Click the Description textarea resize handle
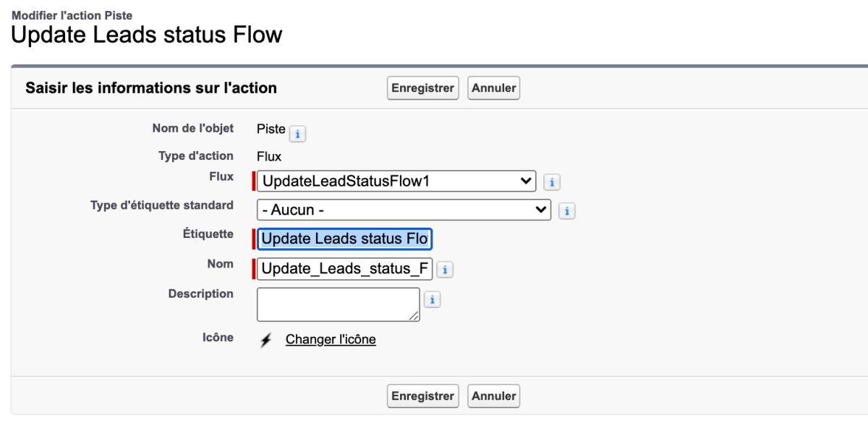 [x=414, y=317]
